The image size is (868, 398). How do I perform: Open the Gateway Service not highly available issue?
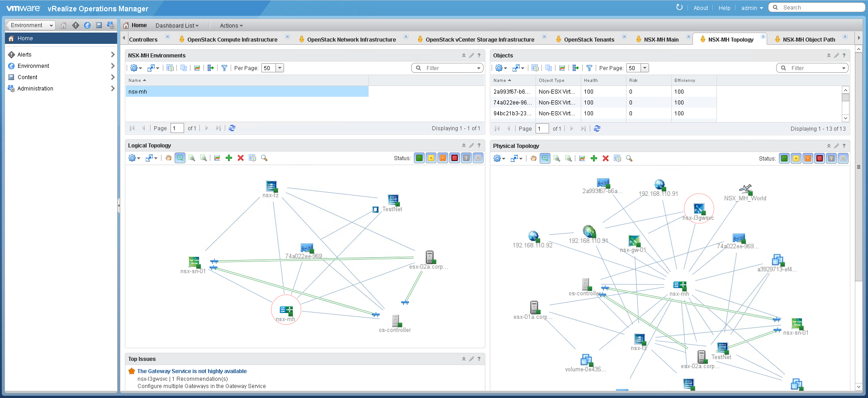click(x=192, y=371)
